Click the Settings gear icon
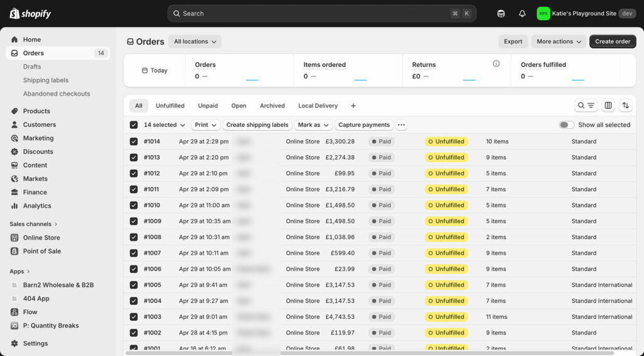 tap(15, 343)
